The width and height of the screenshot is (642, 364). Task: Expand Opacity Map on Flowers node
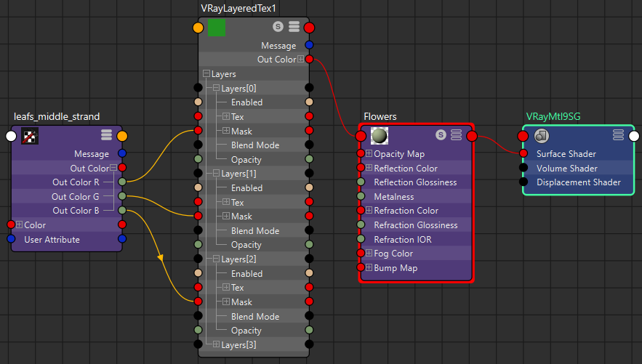(369, 153)
